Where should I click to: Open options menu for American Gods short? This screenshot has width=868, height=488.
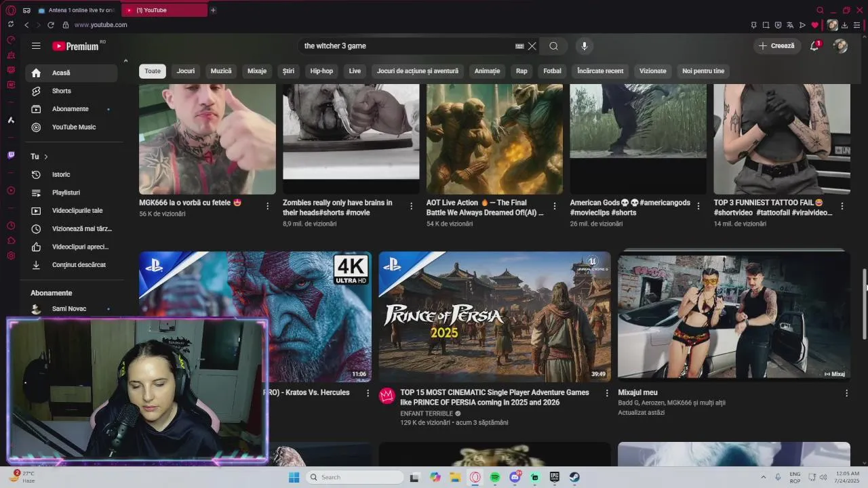[698, 206]
